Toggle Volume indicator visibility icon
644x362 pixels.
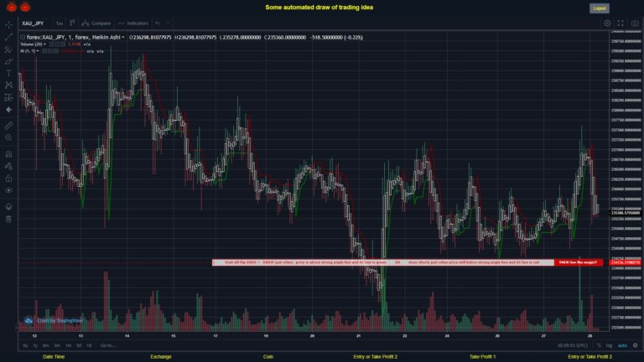tap(52, 44)
